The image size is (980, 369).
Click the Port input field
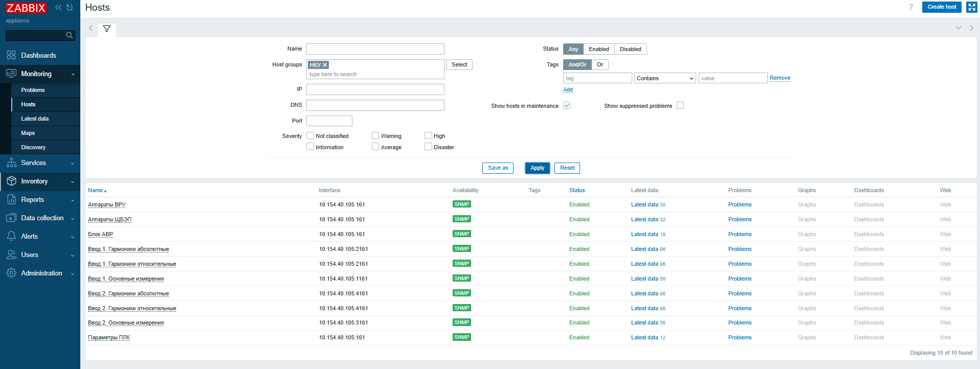(x=329, y=121)
